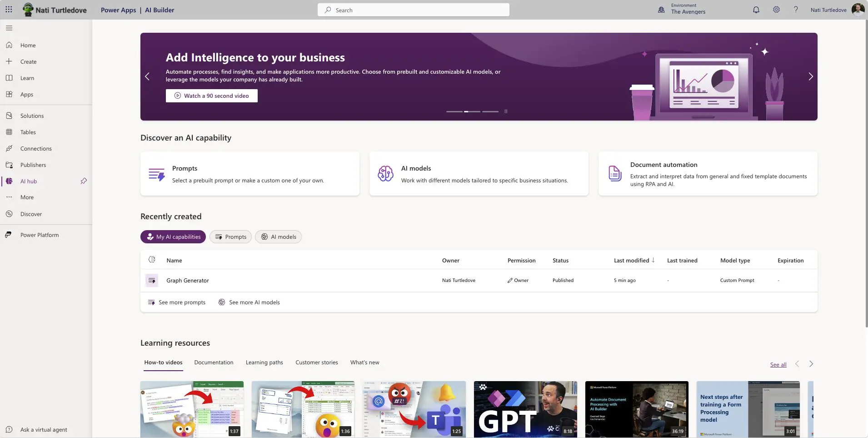Play Next steps Form Processing video

[x=748, y=409]
